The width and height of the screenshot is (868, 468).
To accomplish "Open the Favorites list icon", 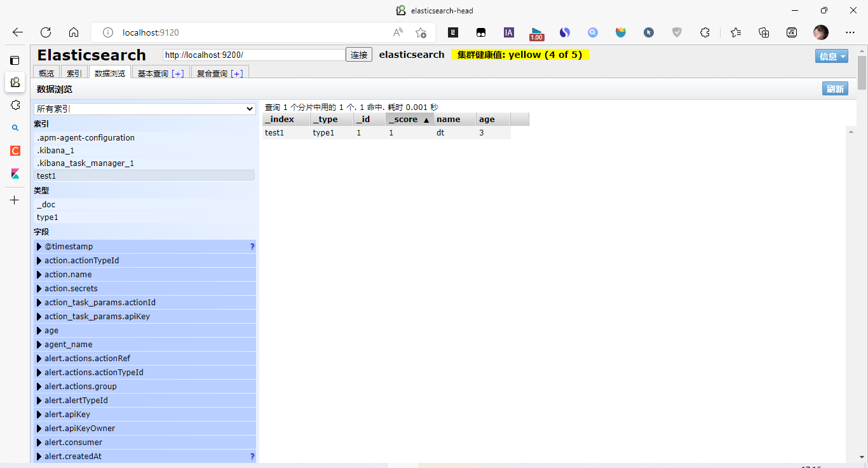I will pos(736,32).
